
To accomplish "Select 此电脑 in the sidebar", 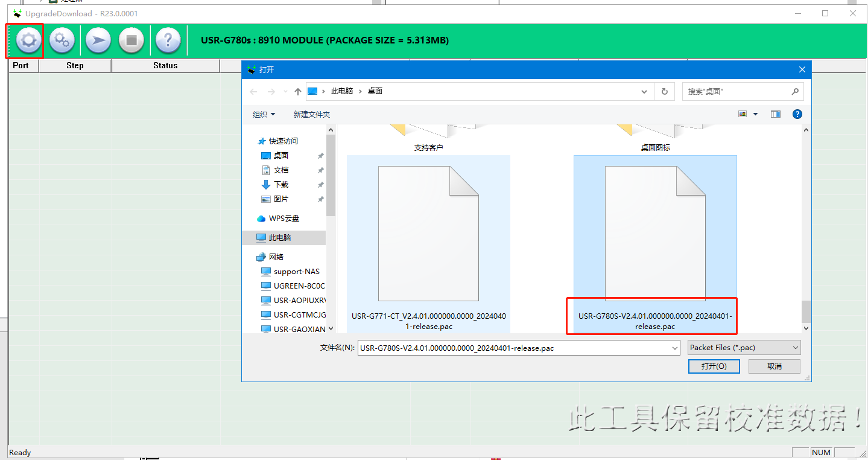I will 284,237.
